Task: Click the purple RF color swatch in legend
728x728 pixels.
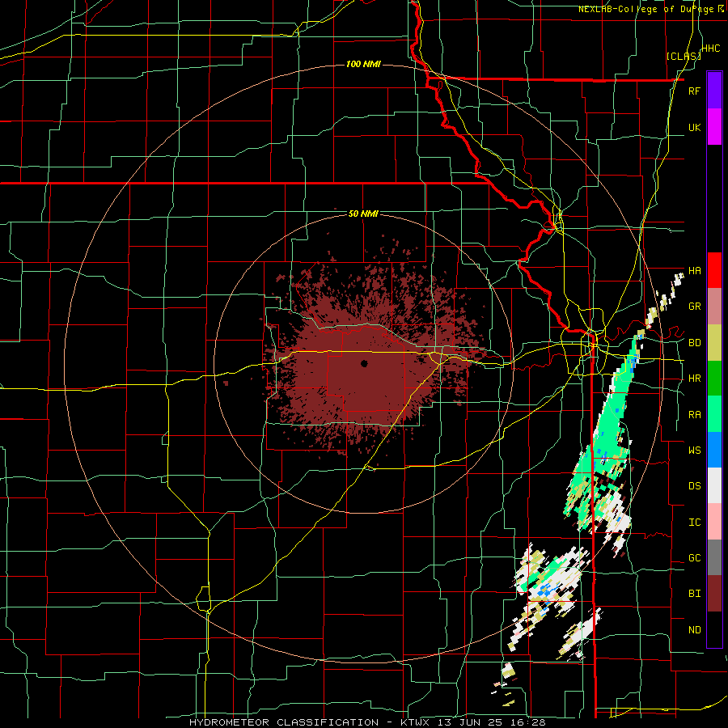Action: 714,91
